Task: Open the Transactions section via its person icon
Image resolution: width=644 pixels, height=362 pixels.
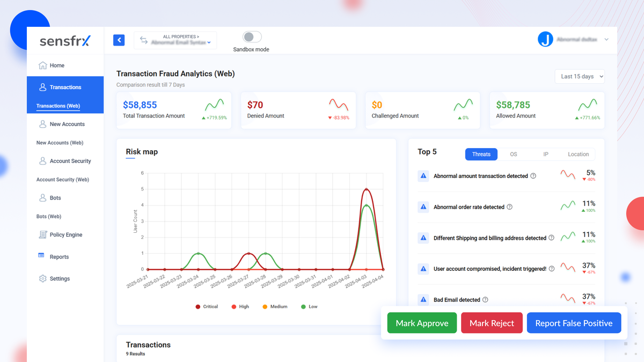Action: pyautogui.click(x=42, y=87)
